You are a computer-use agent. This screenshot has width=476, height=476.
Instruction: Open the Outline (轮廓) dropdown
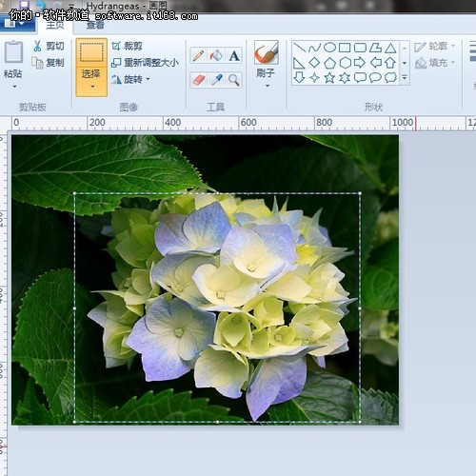[435, 47]
